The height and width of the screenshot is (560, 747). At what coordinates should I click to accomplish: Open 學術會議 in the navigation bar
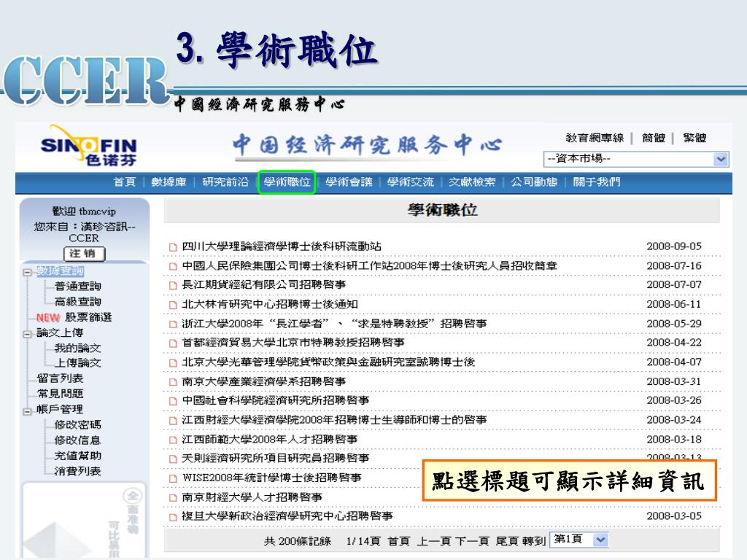[349, 182]
